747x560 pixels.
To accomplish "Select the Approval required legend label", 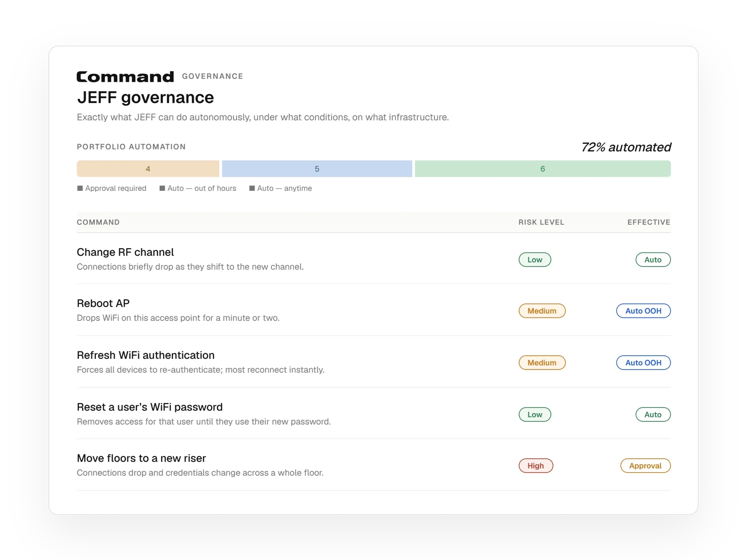I will (116, 188).
